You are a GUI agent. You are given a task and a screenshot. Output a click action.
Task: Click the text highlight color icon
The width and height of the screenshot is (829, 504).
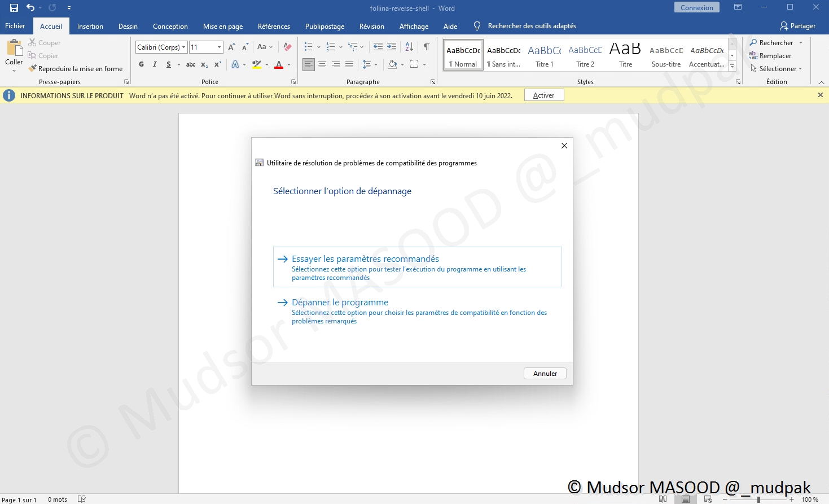pyautogui.click(x=257, y=64)
